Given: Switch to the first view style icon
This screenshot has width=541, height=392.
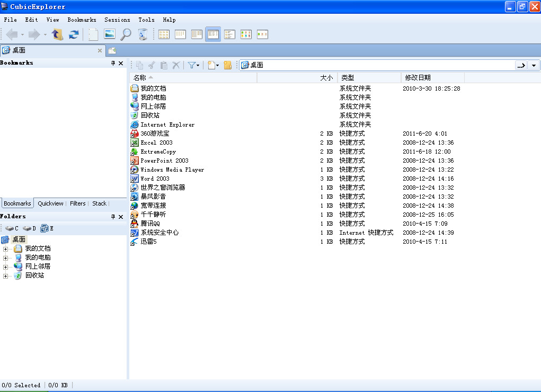Looking at the screenshot, I should tap(164, 34).
